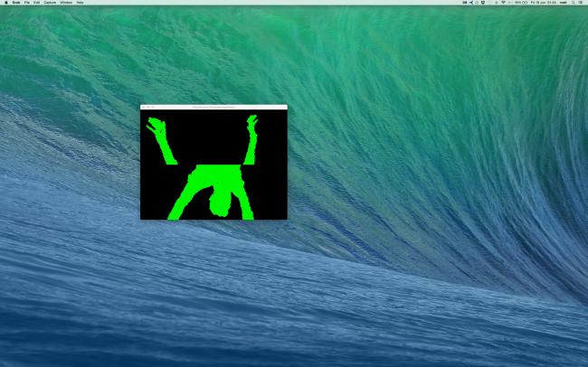Open the File menu
Image resolution: width=588 pixels, height=367 pixels.
point(27,2)
